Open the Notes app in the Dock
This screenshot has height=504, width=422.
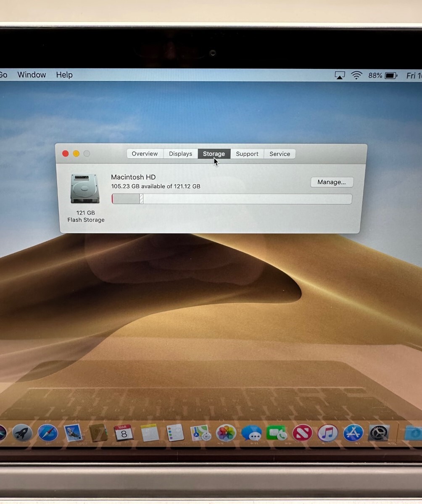tap(150, 433)
